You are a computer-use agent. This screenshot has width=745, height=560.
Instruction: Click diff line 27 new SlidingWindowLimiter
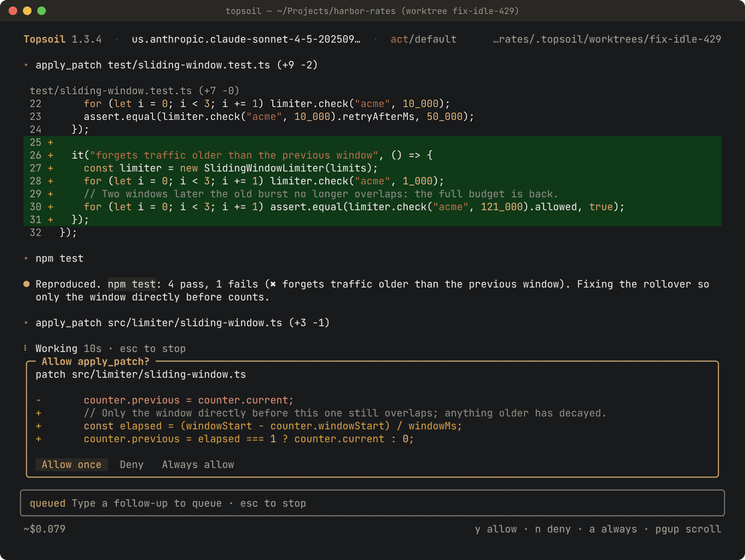pos(372,168)
